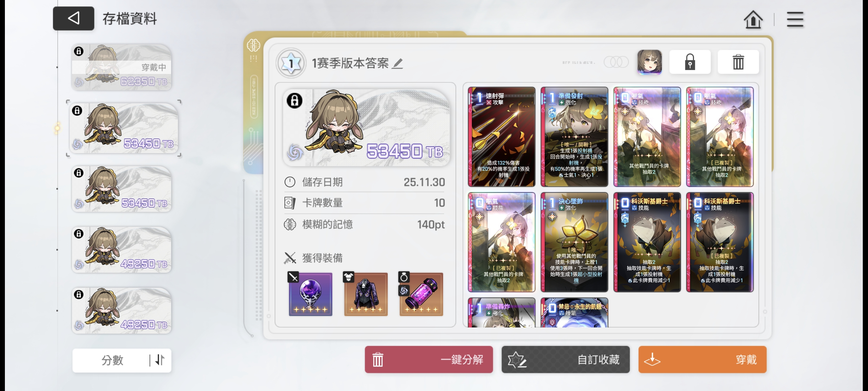Click the pencil icon to rename save
Screen dimensions: 868x391
(x=398, y=63)
